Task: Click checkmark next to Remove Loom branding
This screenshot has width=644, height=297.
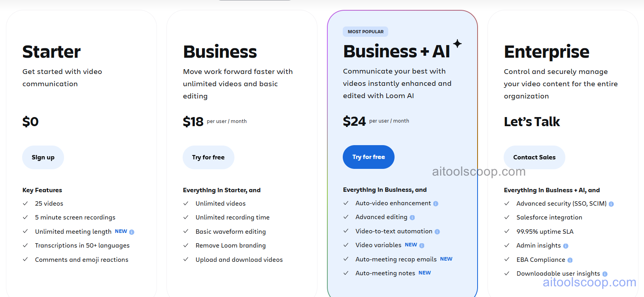Action: [x=186, y=246]
